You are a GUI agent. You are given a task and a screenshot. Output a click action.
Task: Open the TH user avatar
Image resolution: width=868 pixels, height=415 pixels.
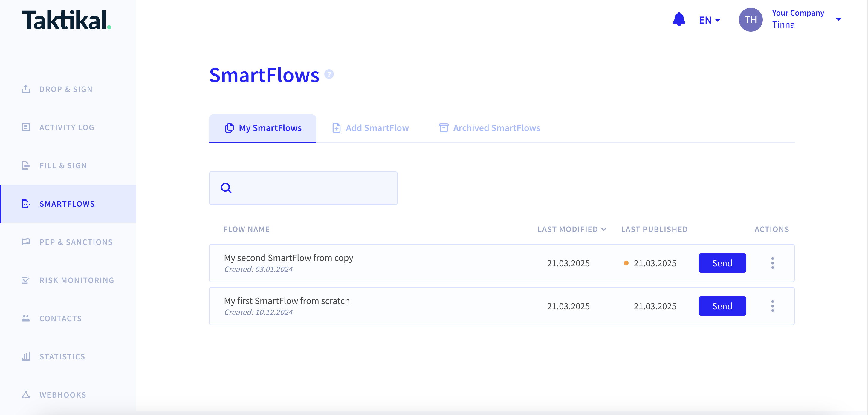[x=751, y=19]
